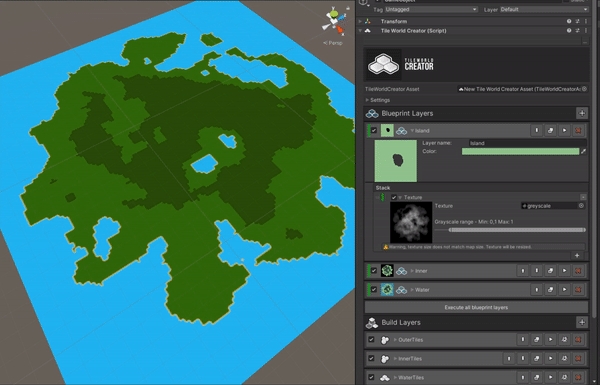This screenshot has height=385, width=600.
Task: Disable the Inner blueprint layer checkbox
Action: pyautogui.click(x=374, y=271)
